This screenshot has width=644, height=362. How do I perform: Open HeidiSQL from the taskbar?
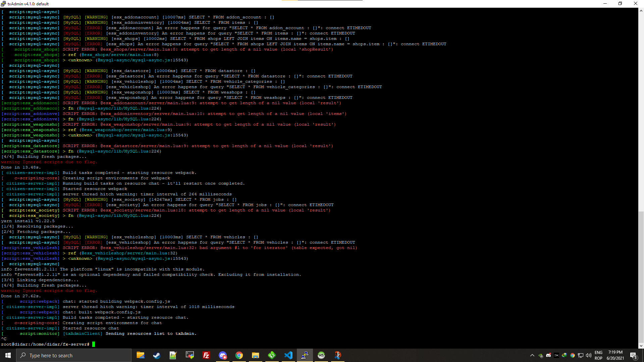click(x=321, y=355)
